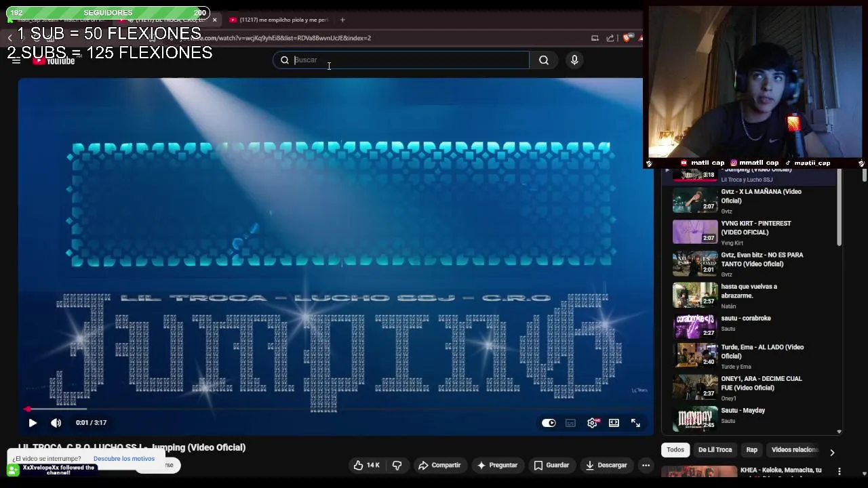Select the Todos filter chip
Screen dimensions: 868x488
pos(675,450)
